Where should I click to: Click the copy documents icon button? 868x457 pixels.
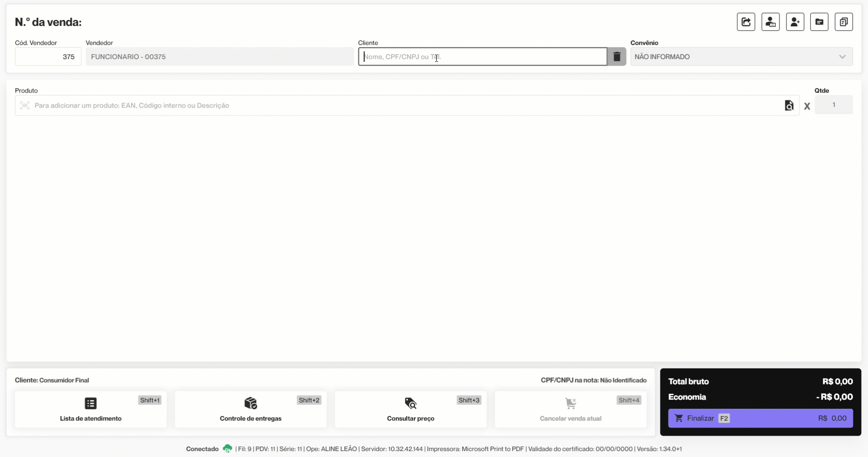844,22
